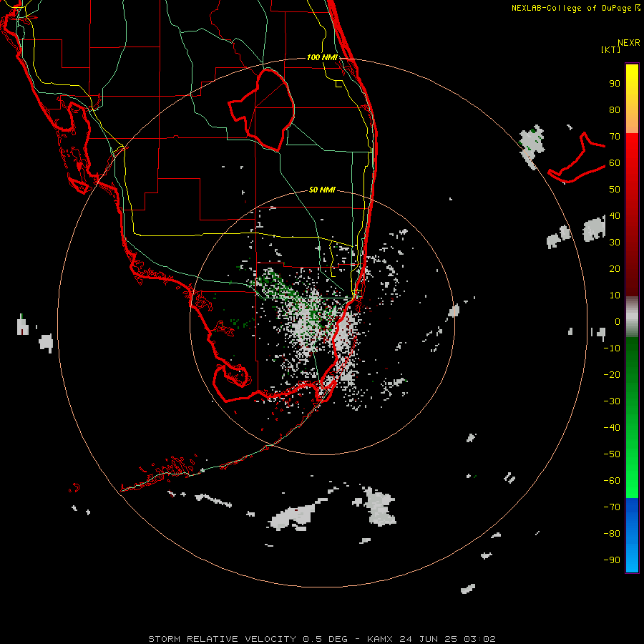Click the -70 legend value
This screenshot has height=644, width=644.
point(612,507)
